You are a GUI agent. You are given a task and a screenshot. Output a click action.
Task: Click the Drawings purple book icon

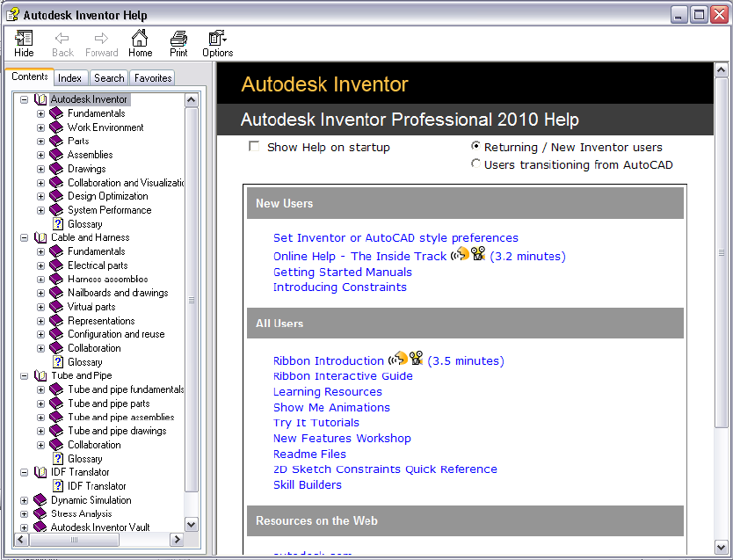[x=56, y=169]
